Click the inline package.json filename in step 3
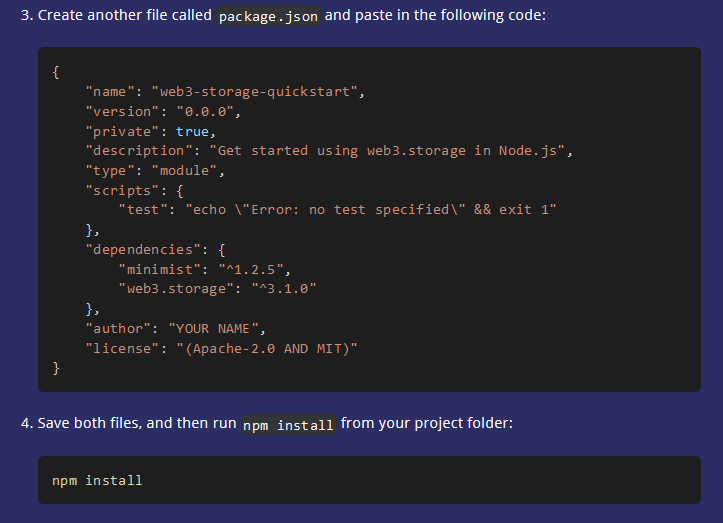The image size is (723, 523). (268, 17)
